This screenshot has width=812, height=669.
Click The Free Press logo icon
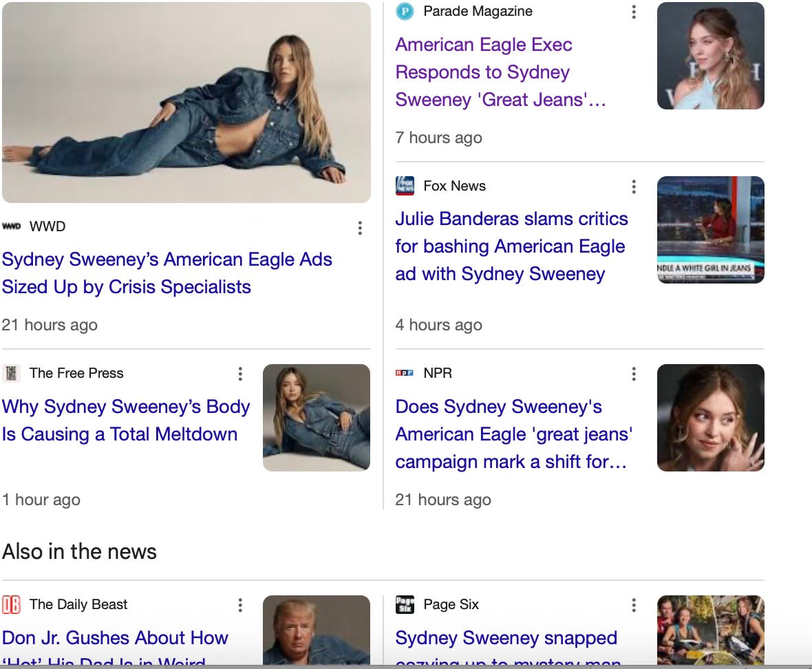click(x=12, y=373)
